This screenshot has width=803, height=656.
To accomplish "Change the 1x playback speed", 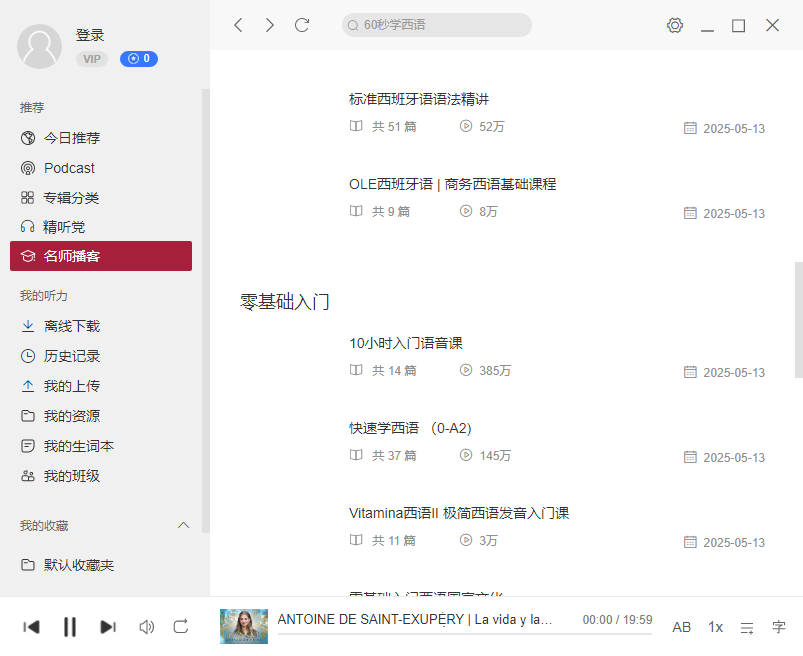I will pyautogui.click(x=715, y=627).
